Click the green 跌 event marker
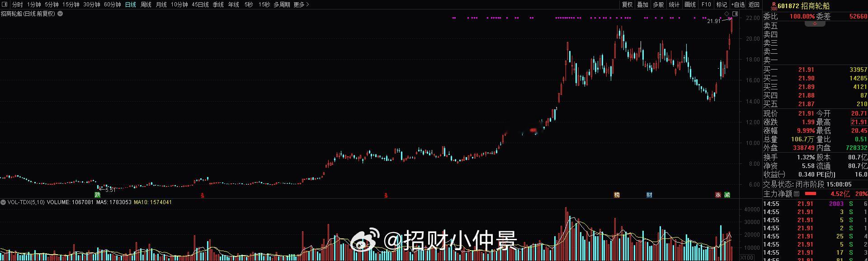The width and height of the screenshot is (868, 261). tap(97, 195)
